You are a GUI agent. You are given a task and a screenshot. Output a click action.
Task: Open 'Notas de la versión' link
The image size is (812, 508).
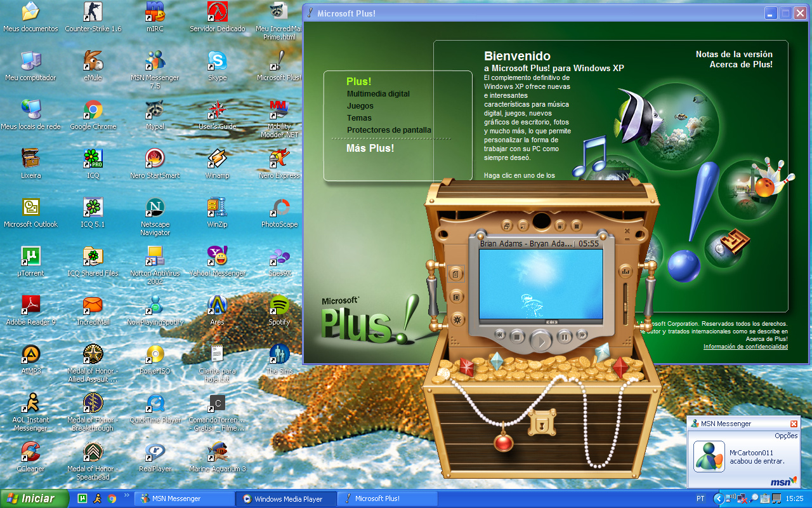[x=734, y=55]
